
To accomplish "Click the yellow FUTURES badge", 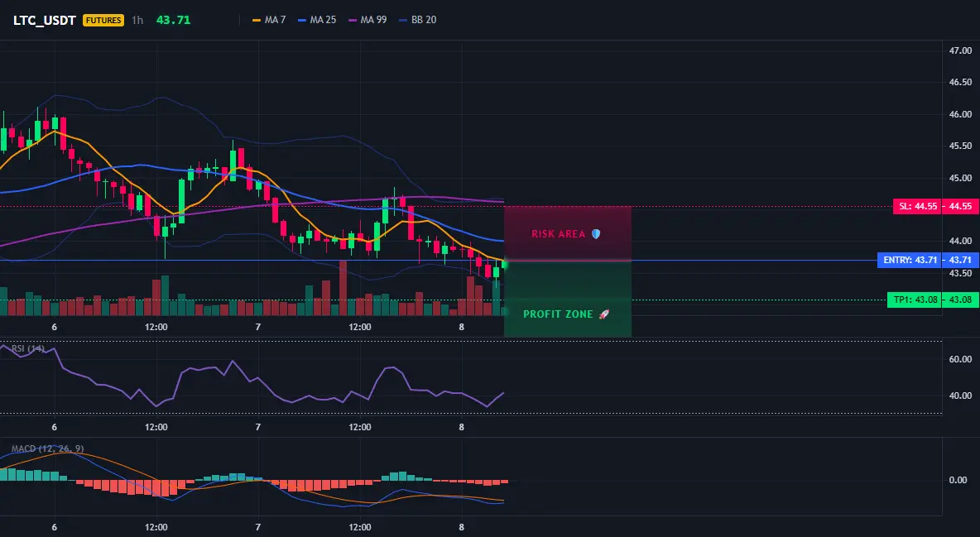I will (x=103, y=20).
